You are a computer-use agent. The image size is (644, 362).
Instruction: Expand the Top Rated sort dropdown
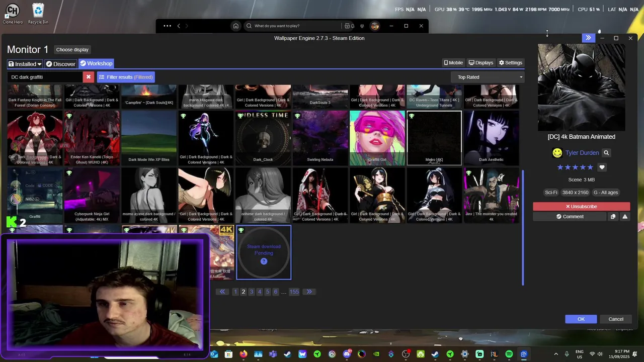click(488, 77)
